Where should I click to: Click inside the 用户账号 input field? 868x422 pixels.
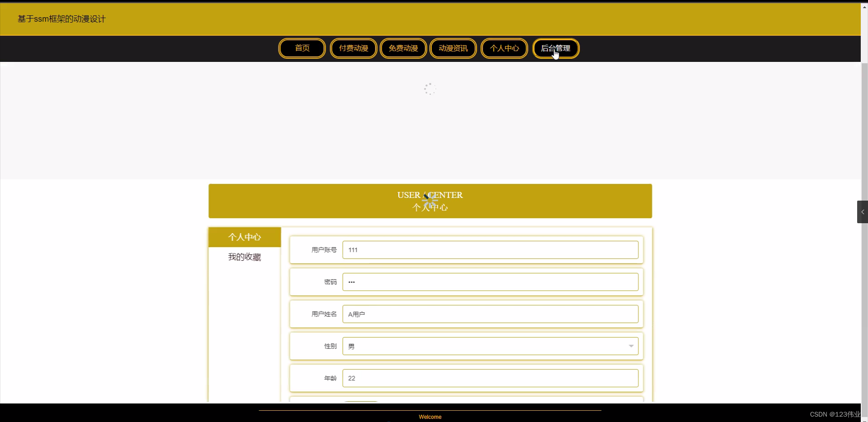pos(490,250)
